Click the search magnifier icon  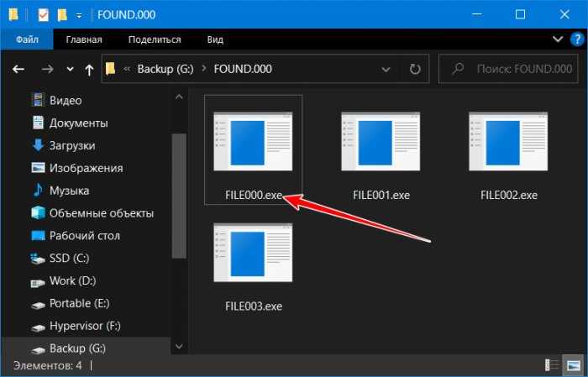[458, 69]
